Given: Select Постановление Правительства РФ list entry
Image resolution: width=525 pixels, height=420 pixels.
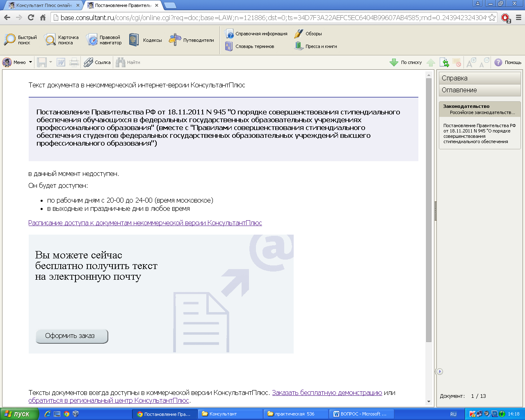Looking at the screenshot, I should 479,133.
